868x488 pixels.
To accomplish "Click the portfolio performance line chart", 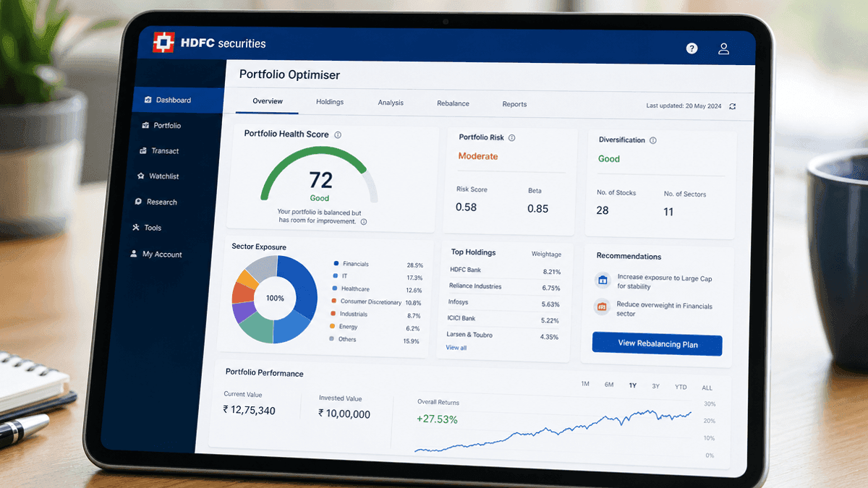I will click(x=553, y=430).
